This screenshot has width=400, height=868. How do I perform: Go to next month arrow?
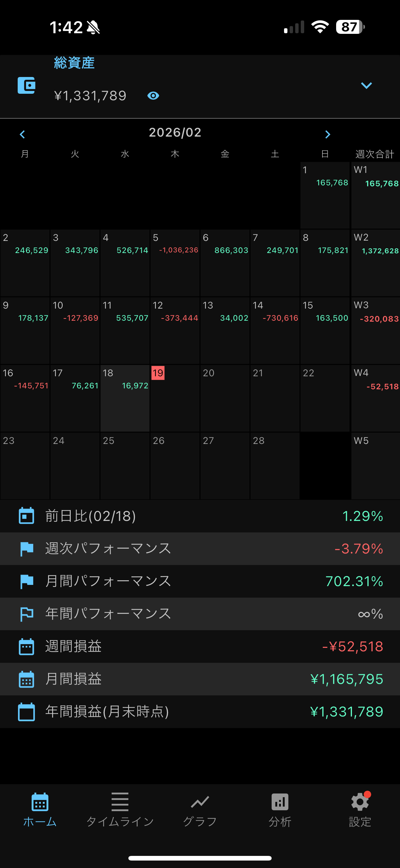pos(327,134)
